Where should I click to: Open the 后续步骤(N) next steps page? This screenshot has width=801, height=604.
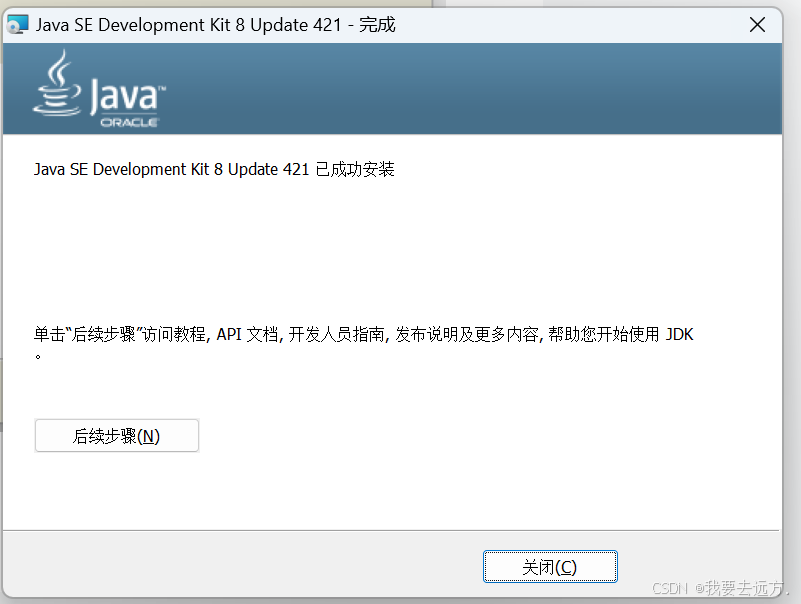pos(116,435)
